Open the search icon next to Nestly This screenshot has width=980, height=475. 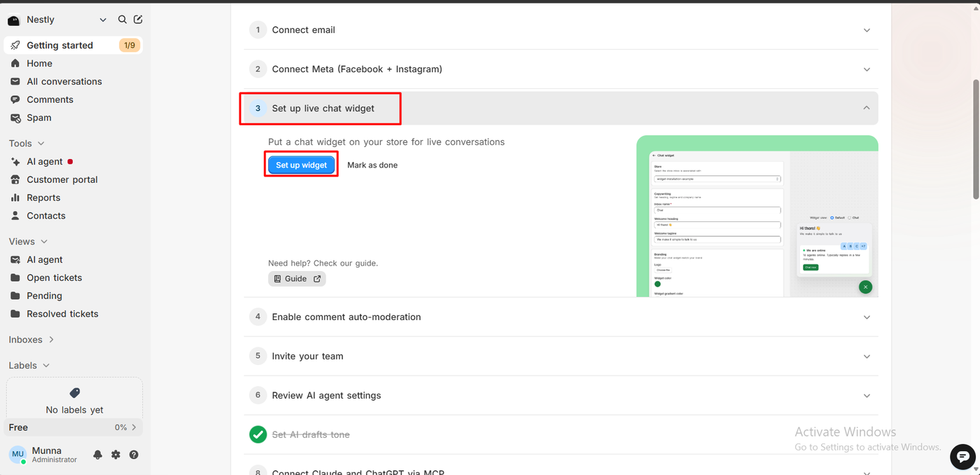(122, 20)
